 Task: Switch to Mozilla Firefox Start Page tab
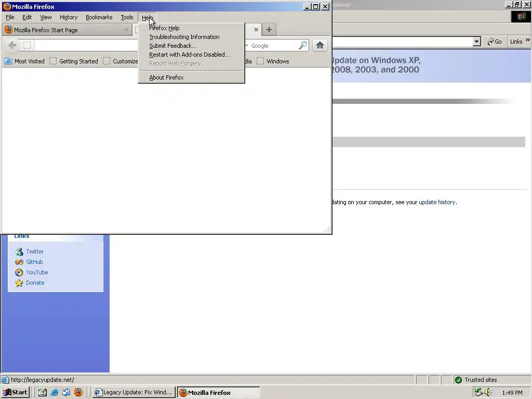tap(67, 30)
